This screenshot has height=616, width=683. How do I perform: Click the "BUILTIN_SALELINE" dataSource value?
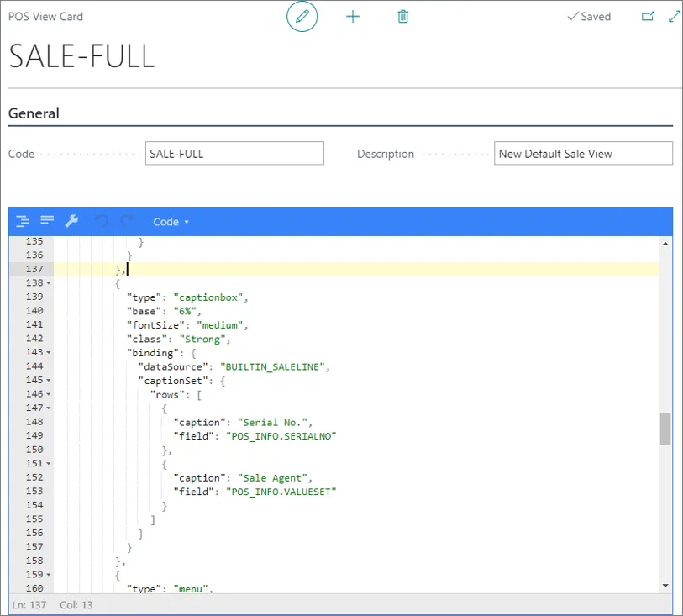[x=272, y=366]
